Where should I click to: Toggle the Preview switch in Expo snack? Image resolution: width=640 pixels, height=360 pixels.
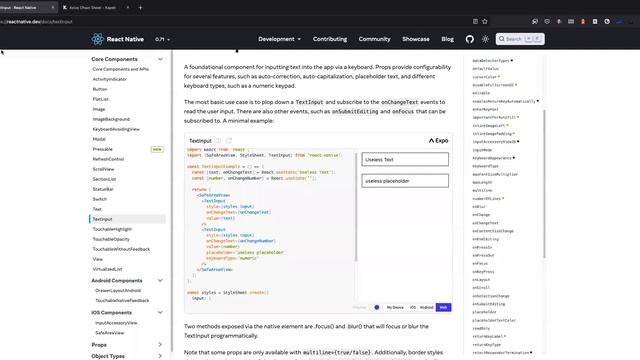[376, 307]
